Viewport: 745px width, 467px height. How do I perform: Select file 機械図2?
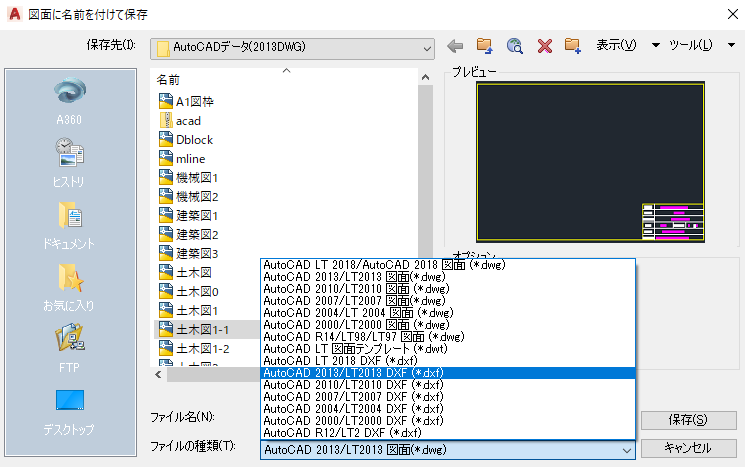click(189, 196)
